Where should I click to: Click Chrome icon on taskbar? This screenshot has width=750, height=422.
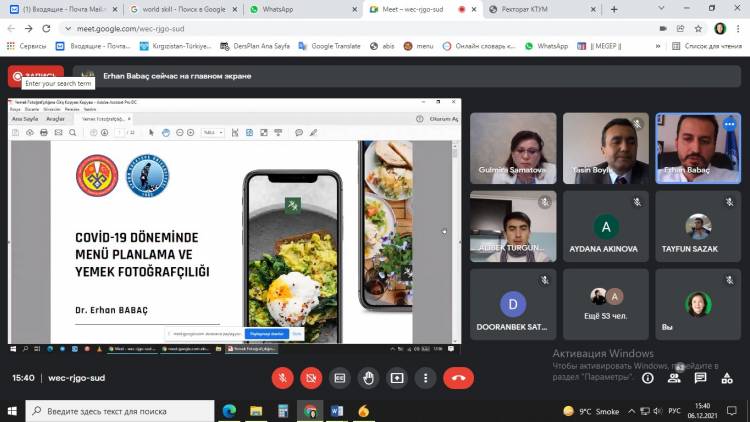click(x=310, y=411)
